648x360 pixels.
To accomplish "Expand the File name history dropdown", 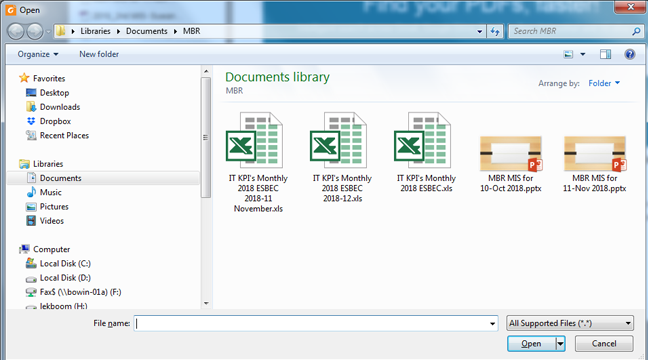I will 492,323.
